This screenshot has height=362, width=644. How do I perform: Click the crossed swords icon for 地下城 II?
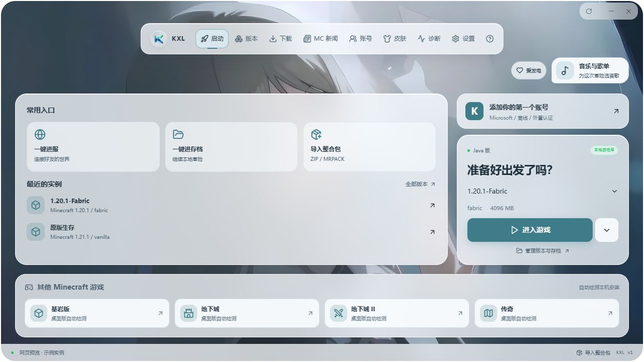339,313
